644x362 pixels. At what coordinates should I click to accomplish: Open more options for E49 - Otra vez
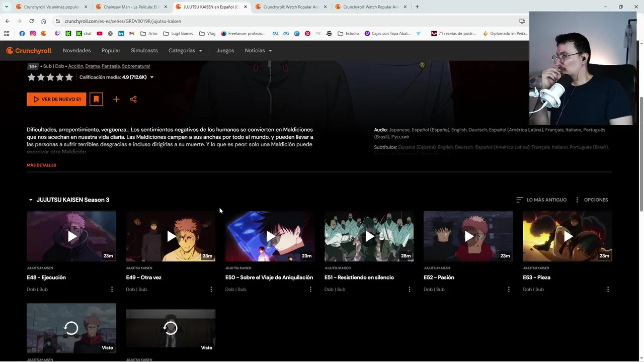click(211, 289)
